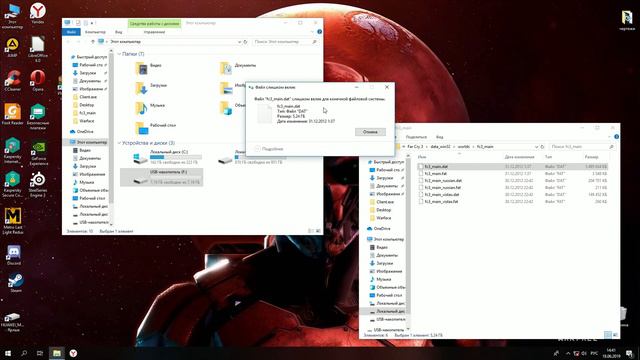640x360 pixels.
Task: Select the fc3_main_vistas.fat file row
Action: [x=512, y=201]
